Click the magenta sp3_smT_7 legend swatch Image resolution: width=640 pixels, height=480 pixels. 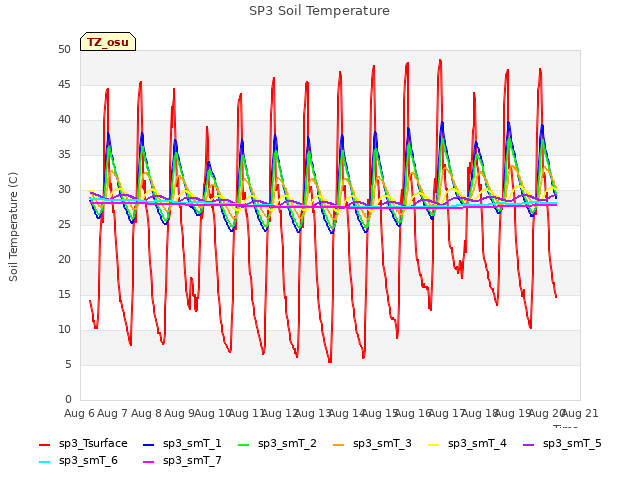coord(149,462)
